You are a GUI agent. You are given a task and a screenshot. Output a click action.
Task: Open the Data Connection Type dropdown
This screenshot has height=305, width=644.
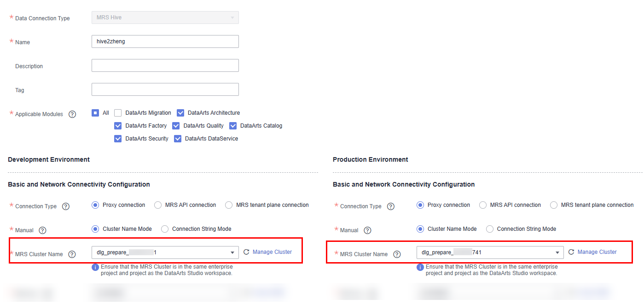165,18
